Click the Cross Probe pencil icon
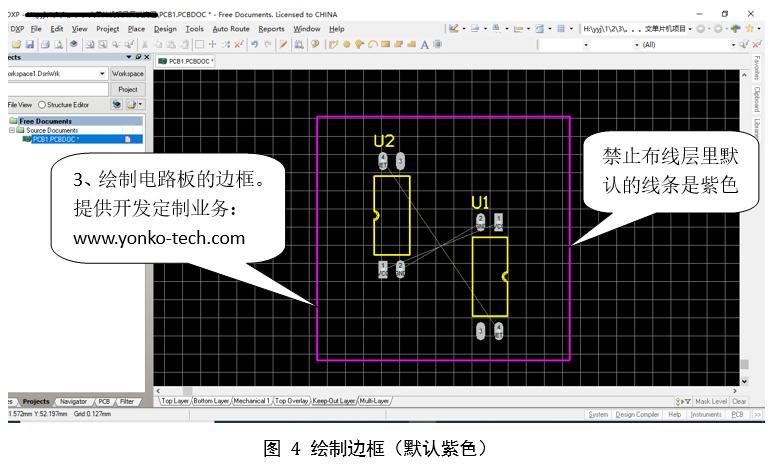This screenshot has width=770, height=466. (283, 44)
